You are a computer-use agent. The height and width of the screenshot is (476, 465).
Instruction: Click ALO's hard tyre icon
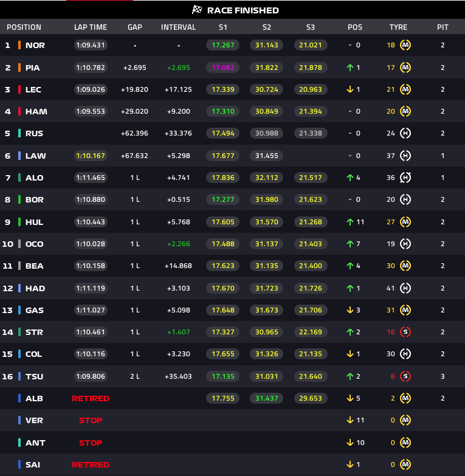point(405,178)
